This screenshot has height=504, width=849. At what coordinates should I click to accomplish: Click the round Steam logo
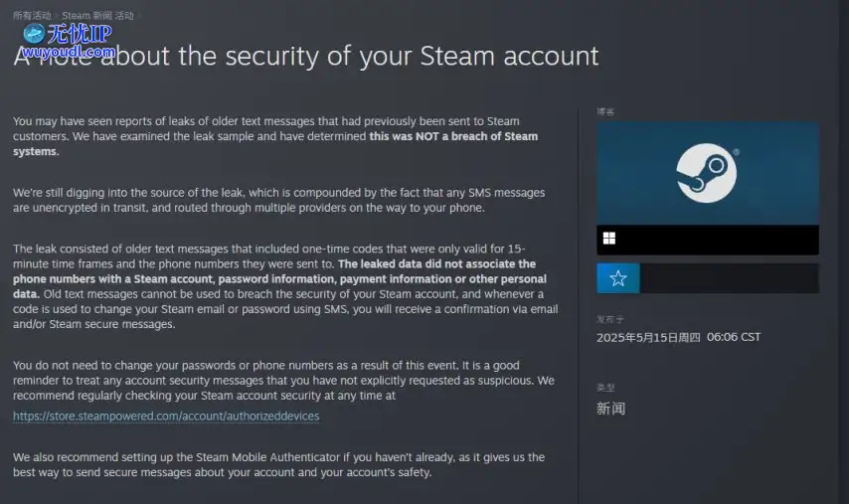pyautogui.click(x=706, y=173)
